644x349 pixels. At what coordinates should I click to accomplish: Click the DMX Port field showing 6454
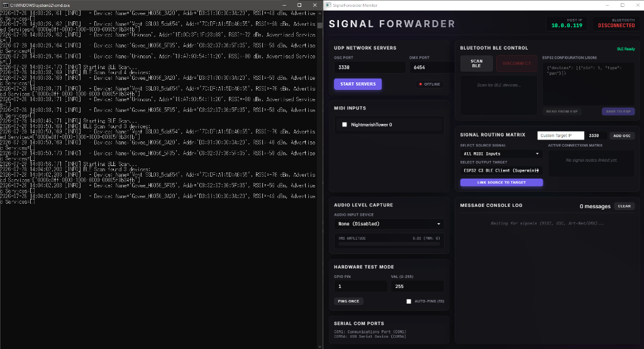tap(431, 67)
